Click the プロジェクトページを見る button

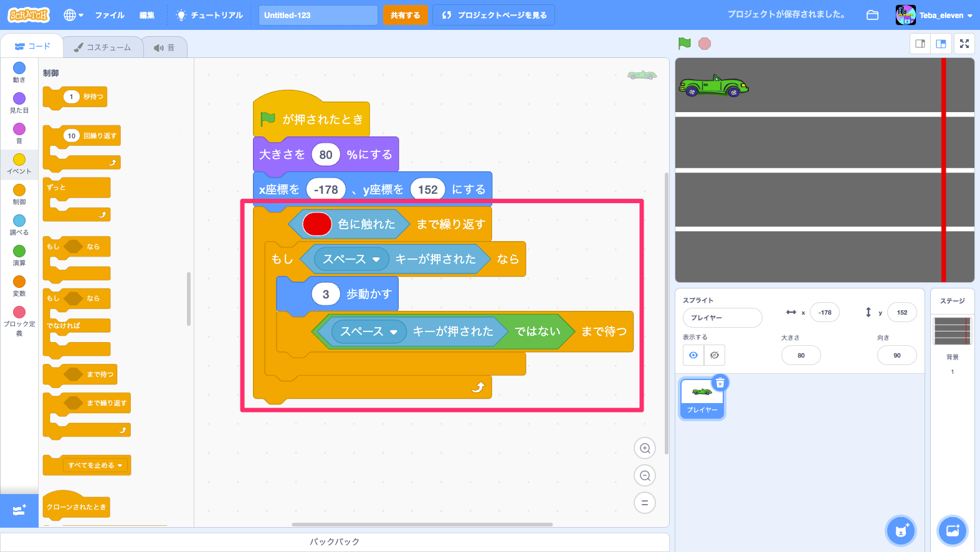[494, 15]
